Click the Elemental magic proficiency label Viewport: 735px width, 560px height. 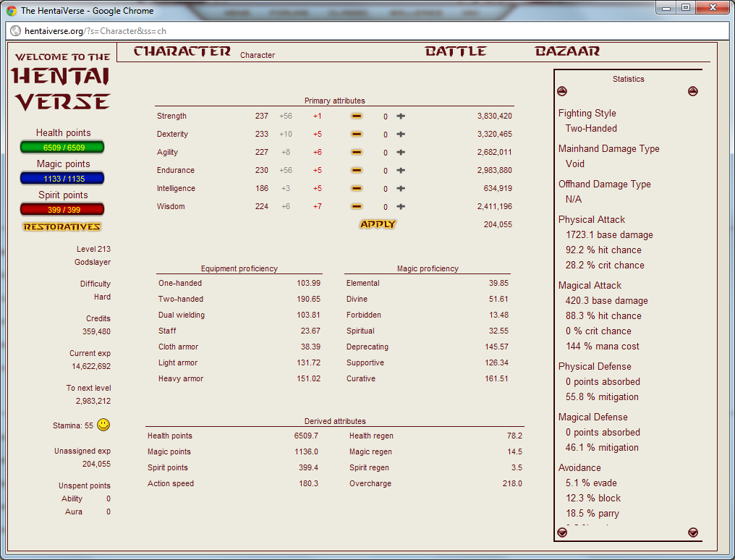(363, 283)
